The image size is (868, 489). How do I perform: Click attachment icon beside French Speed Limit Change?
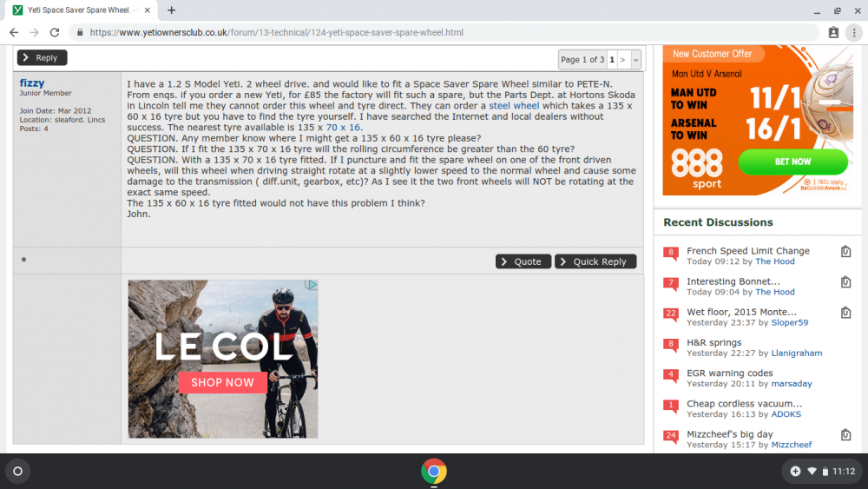845,251
